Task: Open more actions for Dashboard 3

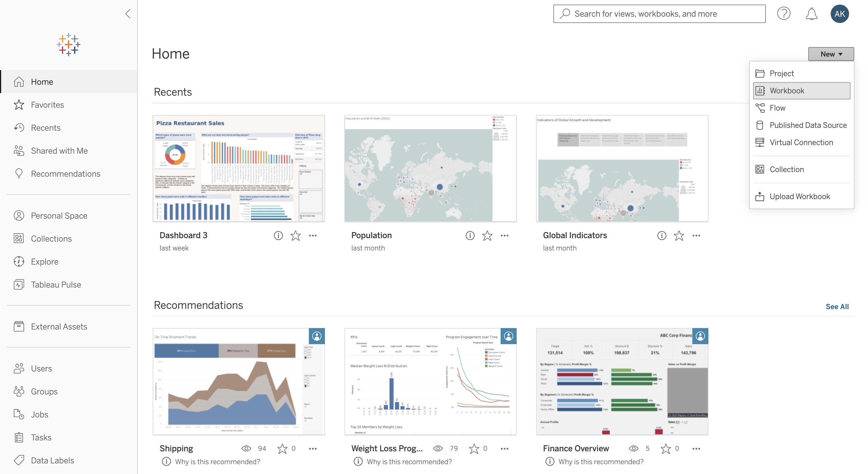Action: [x=312, y=235]
